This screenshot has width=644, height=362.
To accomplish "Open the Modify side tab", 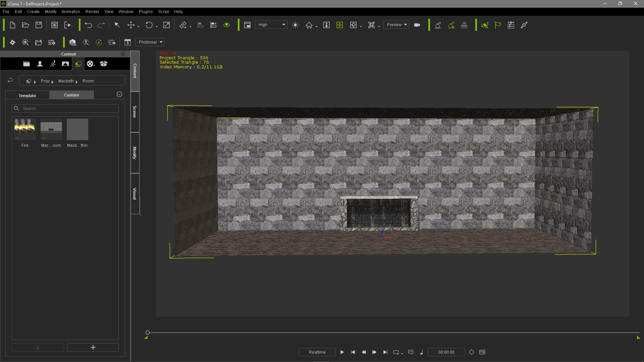I will pyautogui.click(x=135, y=153).
